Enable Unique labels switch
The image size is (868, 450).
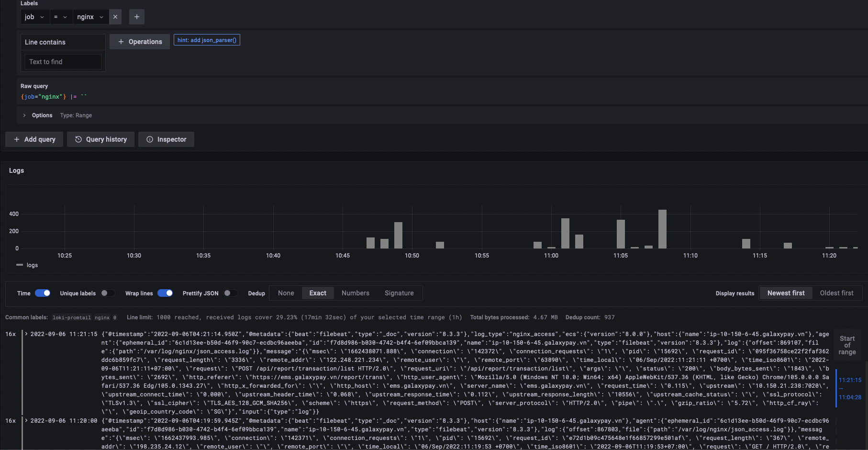[x=108, y=293]
